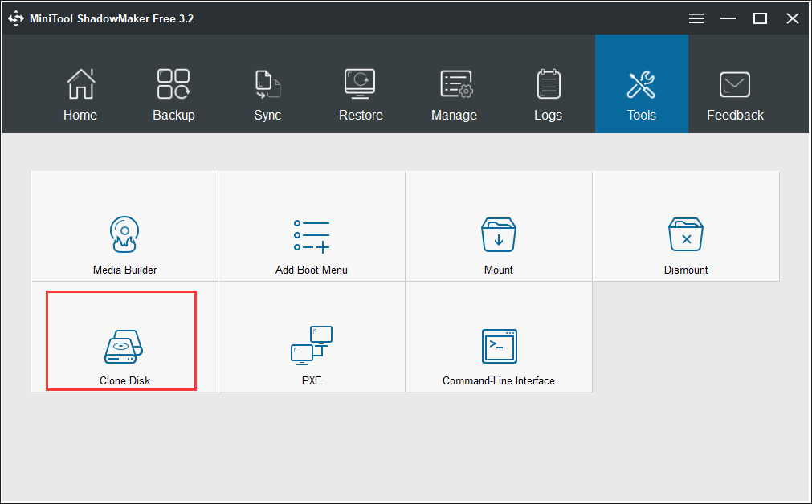Open the Add Boot Menu tool
Viewport: 812px width, 504px height.
(x=312, y=226)
